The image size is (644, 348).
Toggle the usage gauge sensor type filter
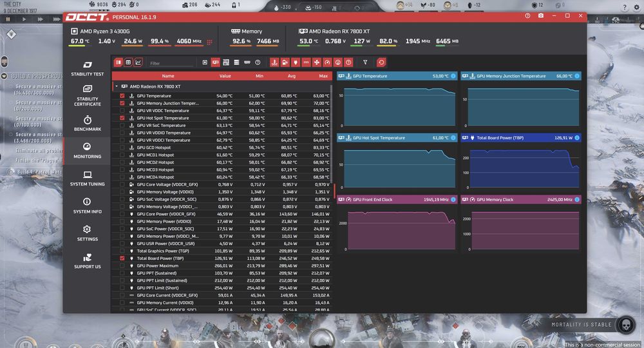tap(337, 63)
